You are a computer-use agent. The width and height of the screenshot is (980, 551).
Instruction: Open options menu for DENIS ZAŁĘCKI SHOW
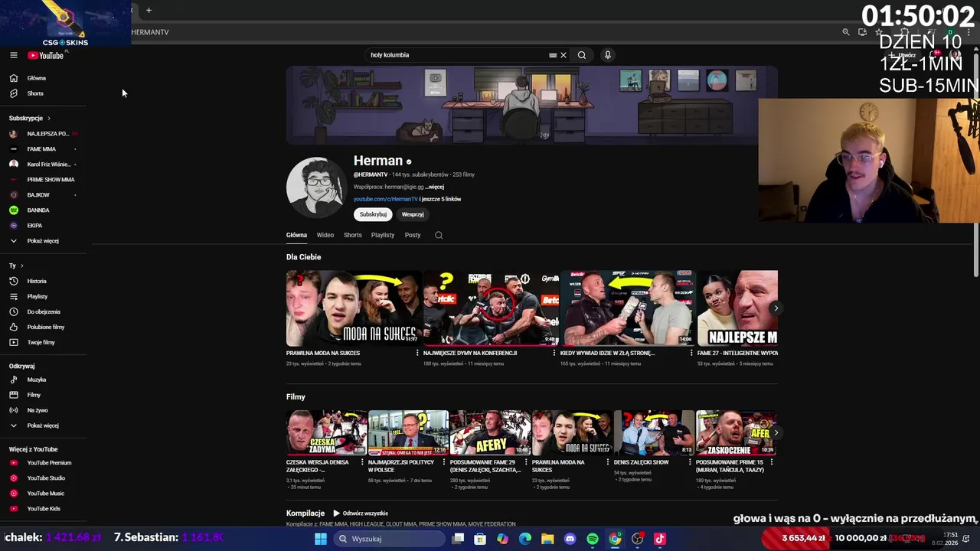[x=691, y=462]
